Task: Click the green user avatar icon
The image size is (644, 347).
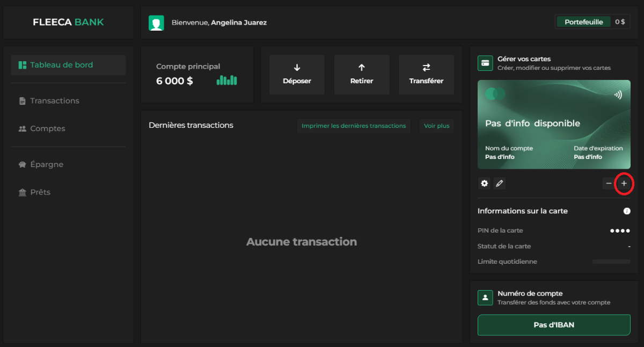Action: 156,23
